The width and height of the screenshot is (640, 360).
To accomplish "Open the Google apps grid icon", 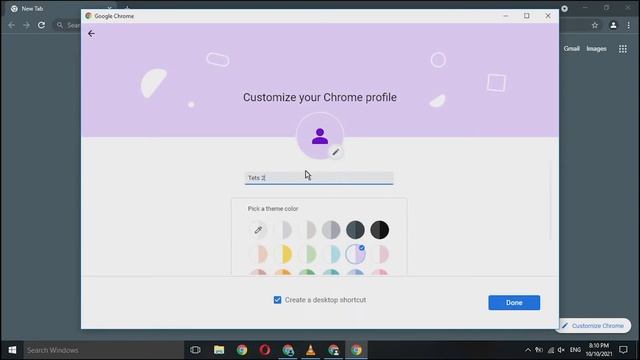I will 623,49.
